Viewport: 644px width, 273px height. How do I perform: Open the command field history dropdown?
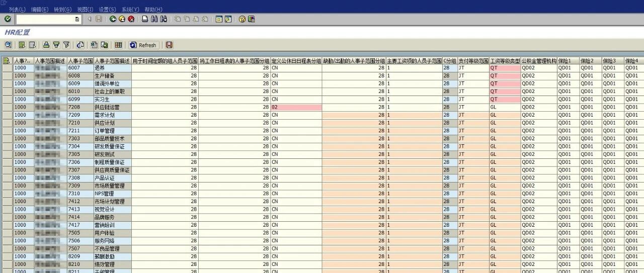coord(77,19)
